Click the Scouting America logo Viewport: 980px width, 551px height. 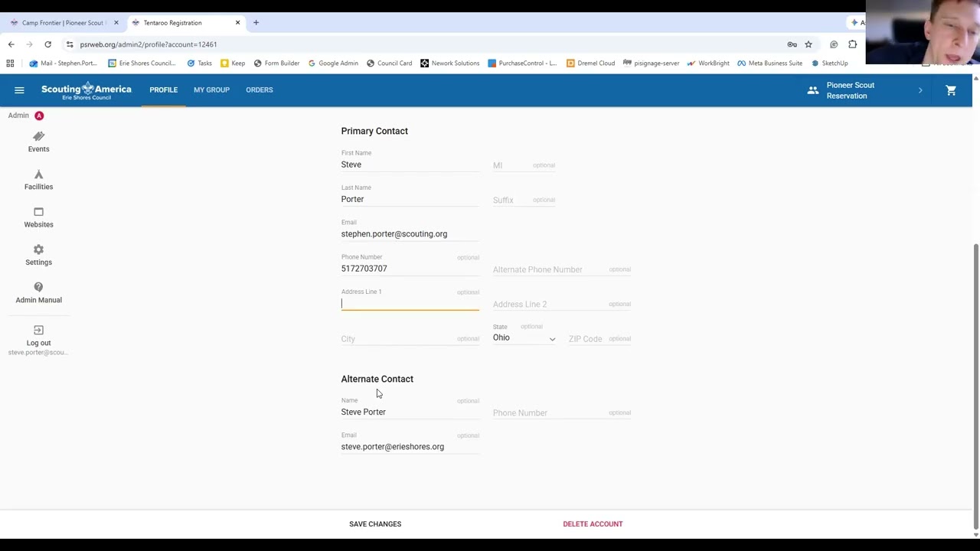[x=86, y=90]
